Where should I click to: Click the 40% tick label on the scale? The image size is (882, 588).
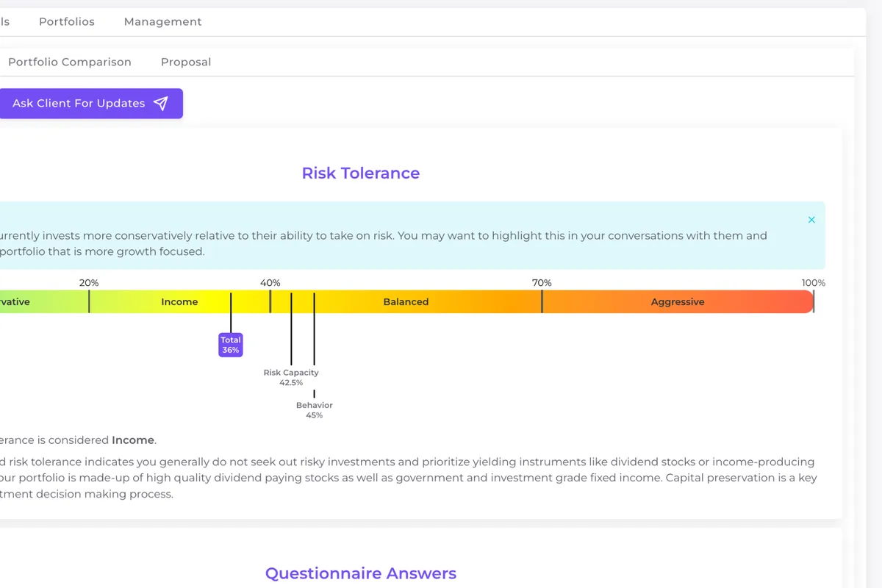tap(270, 283)
